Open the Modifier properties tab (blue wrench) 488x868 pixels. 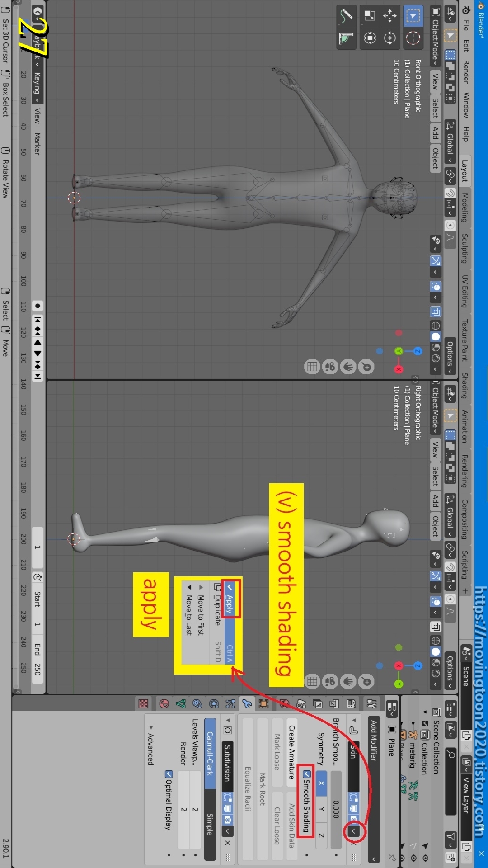tap(247, 703)
